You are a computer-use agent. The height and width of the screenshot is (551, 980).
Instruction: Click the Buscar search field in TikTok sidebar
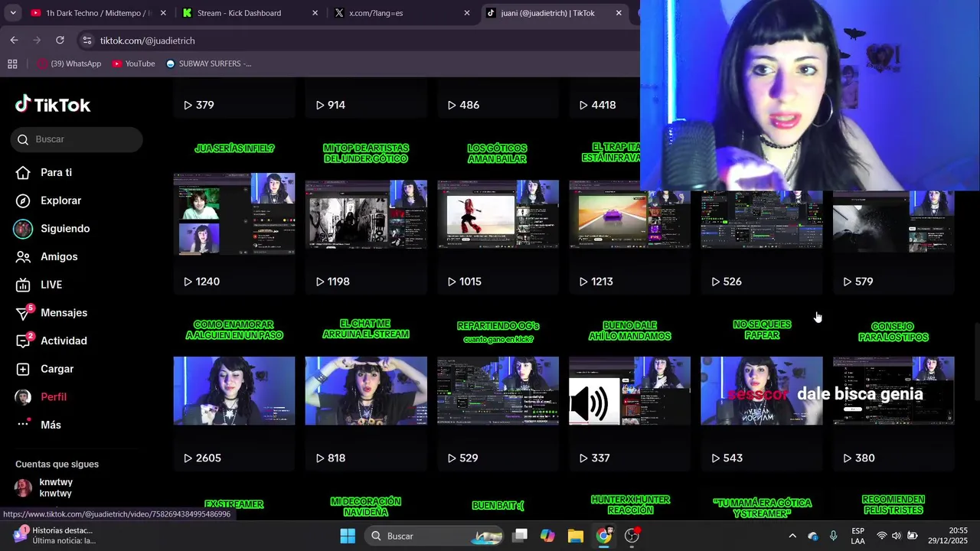tap(77, 139)
